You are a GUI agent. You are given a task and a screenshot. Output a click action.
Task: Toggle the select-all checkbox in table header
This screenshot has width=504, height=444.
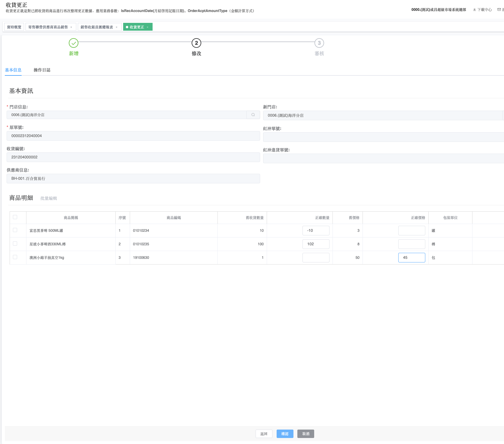(x=15, y=217)
